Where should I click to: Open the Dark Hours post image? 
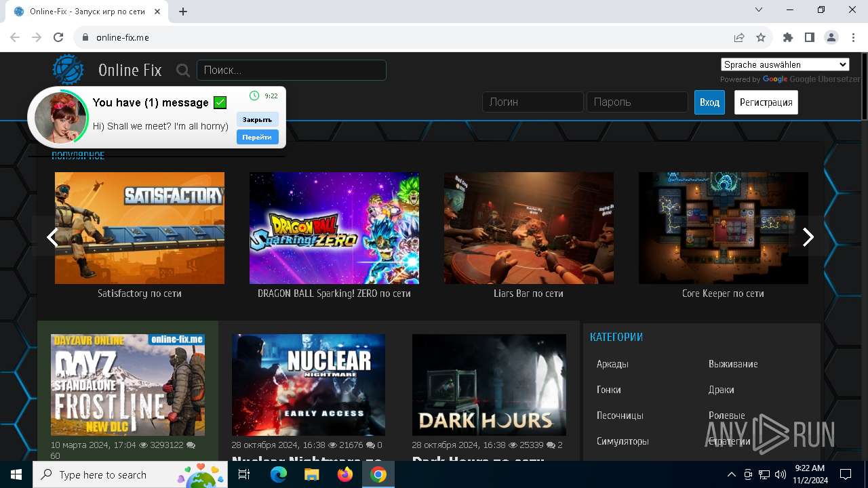click(x=489, y=384)
